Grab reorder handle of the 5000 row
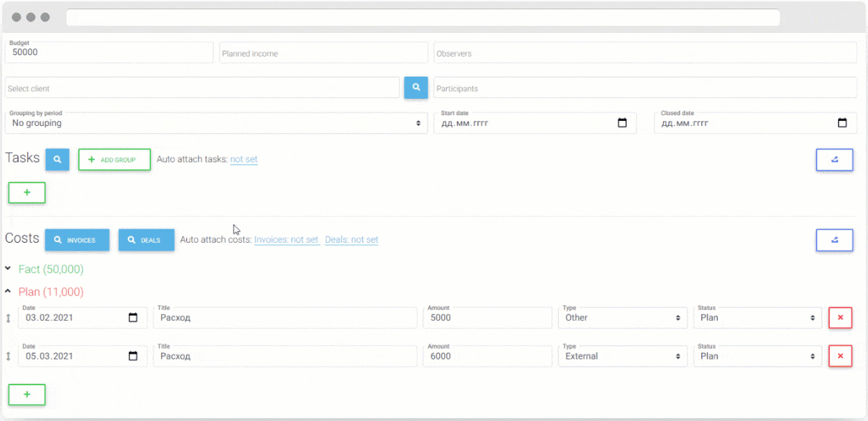Viewport: 868px width, 421px height. [9, 318]
